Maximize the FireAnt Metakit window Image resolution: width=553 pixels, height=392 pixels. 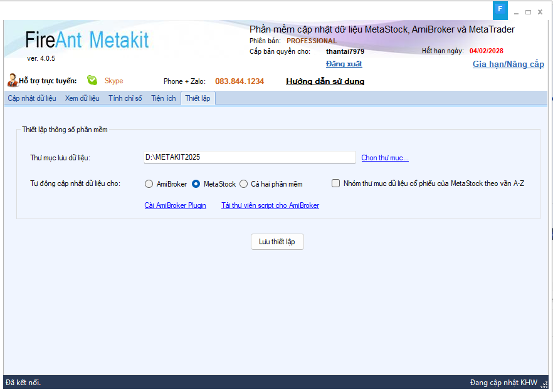pyautogui.click(x=529, y=12)
